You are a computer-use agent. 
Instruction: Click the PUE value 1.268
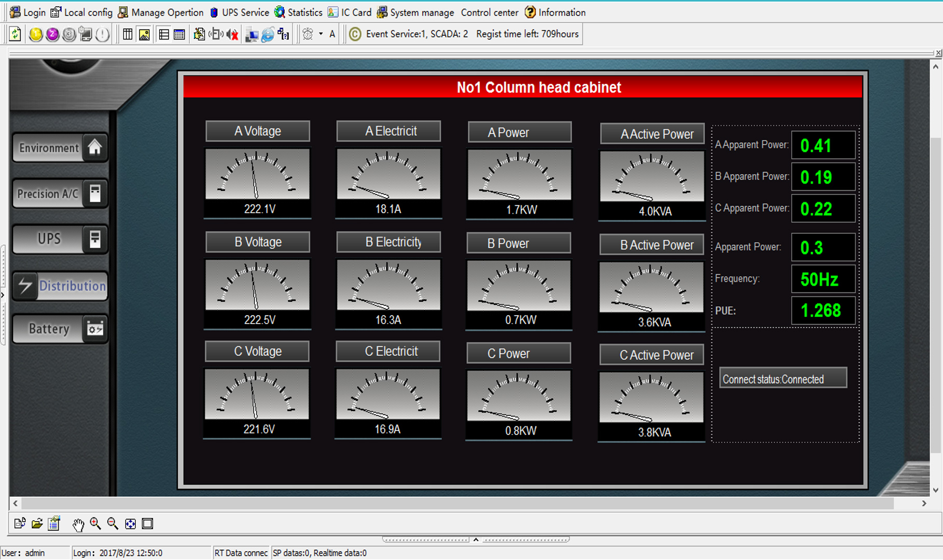tap(823, 311)
